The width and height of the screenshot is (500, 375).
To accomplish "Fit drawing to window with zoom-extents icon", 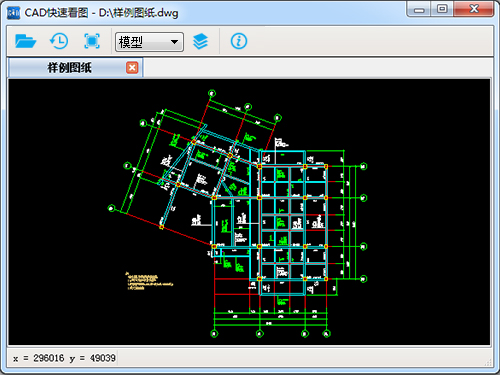I will pos(92,41).
